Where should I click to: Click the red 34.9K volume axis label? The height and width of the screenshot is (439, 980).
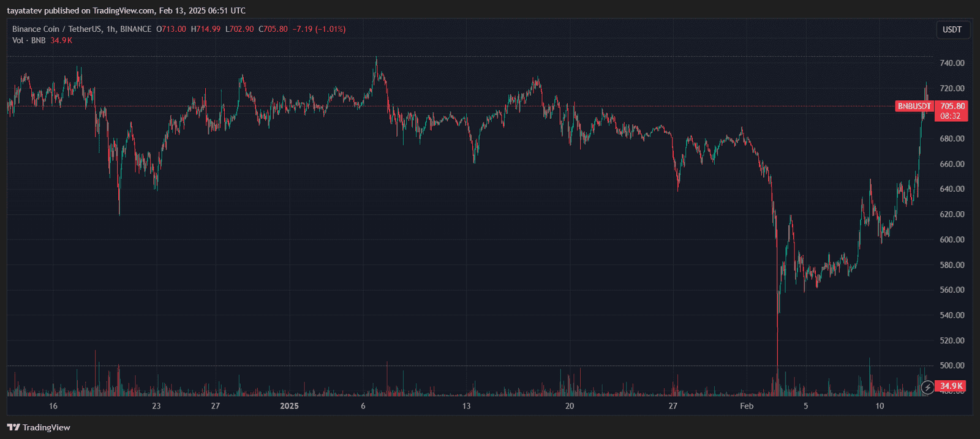(951, 386)
